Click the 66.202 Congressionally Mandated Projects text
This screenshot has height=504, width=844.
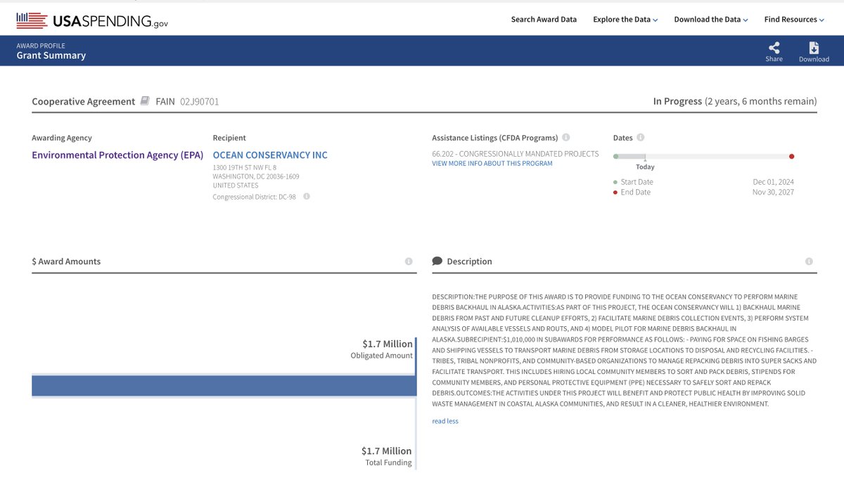tap(516, 154)
